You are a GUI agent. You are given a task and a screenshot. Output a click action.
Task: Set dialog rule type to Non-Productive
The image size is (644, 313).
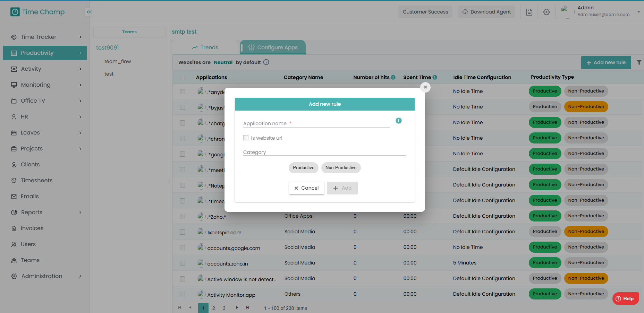[341, 168]
